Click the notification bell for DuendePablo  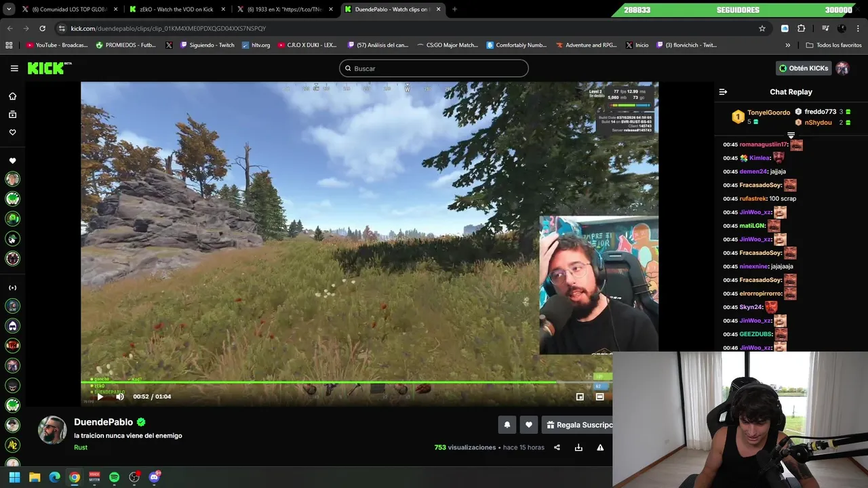(507, 425)
